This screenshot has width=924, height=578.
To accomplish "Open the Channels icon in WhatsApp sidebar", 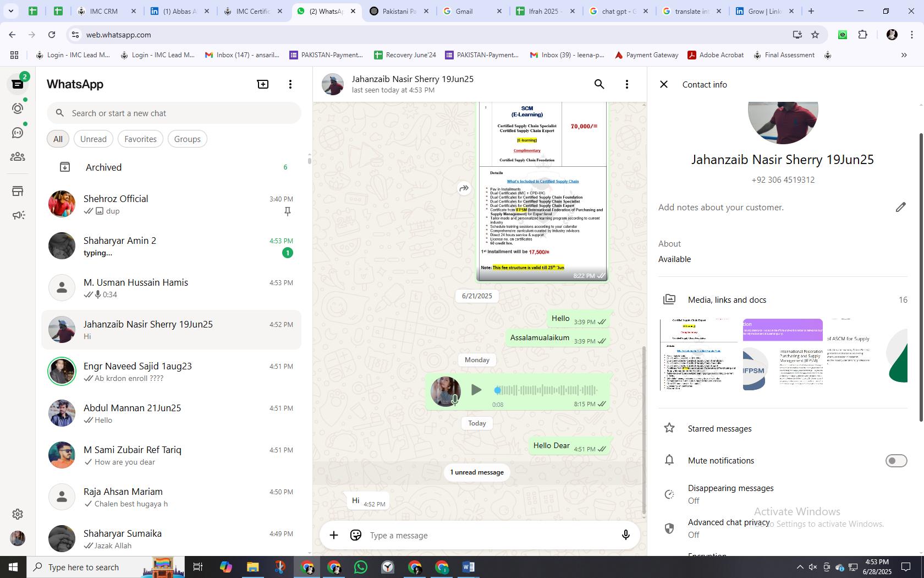I will 18,133.
